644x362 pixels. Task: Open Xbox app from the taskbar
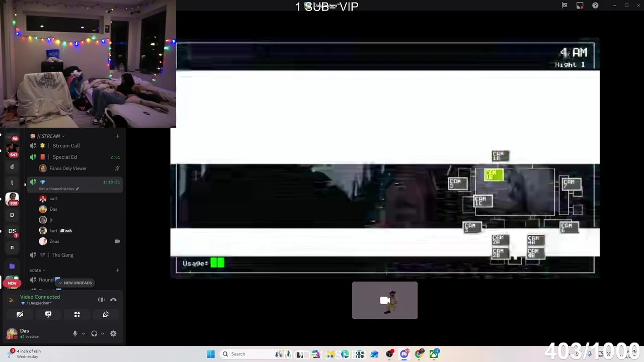click(434, 354)
